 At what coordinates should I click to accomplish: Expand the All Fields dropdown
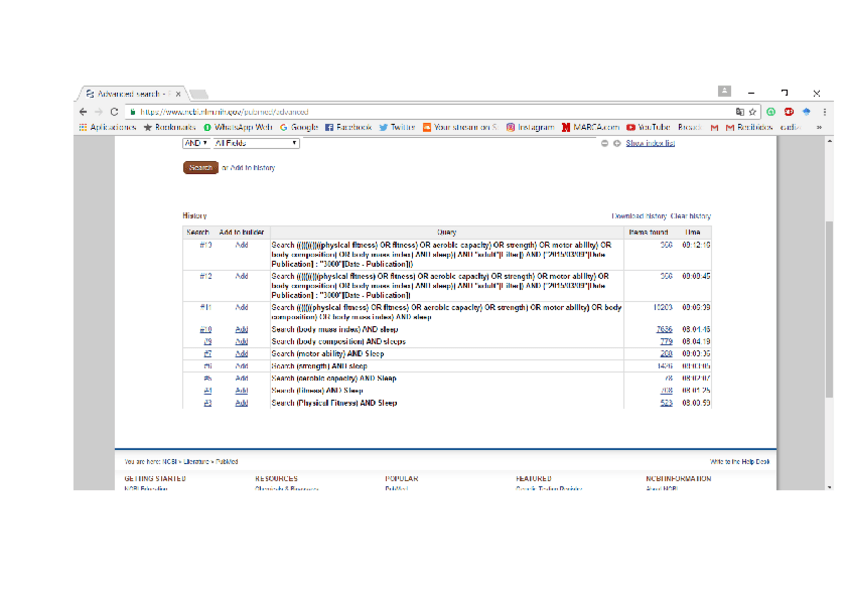pyautogui.click(x=255, y=144)
